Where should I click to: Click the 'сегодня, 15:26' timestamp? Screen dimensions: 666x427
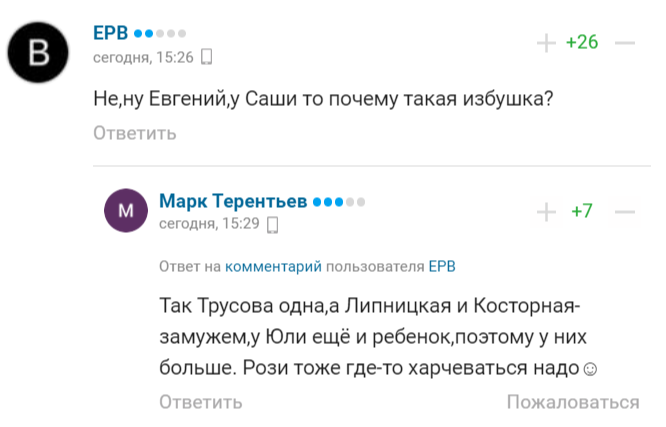pyautogui.click(x=143, y=57)
